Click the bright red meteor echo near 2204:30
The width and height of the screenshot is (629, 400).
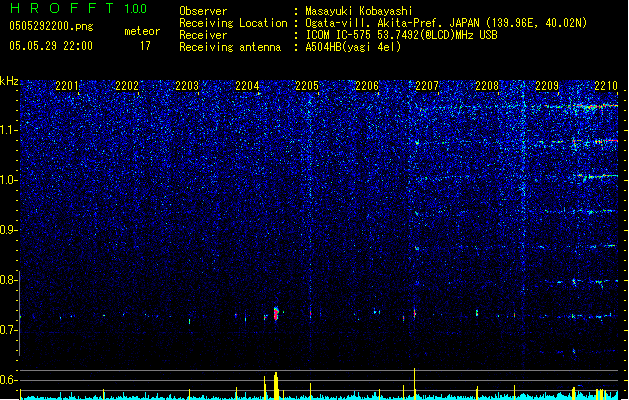(276, 314)
